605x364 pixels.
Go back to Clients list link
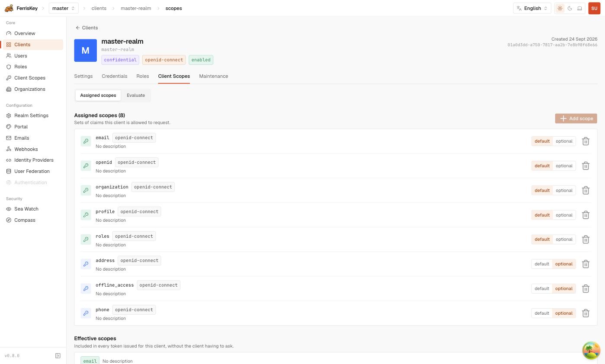pyautogui.click(x=86, y=28)
